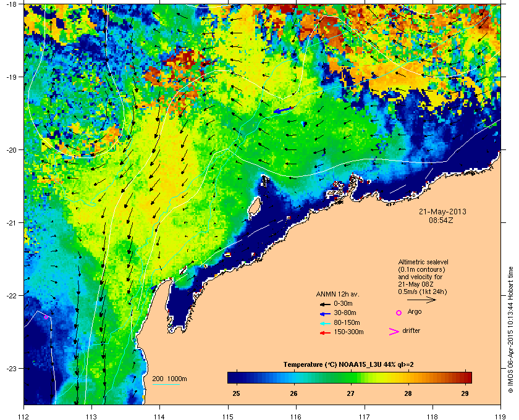Click the longitude axis label 112
Image resolution: width=519 pixels, height=420 pixels.
[24, 416]
